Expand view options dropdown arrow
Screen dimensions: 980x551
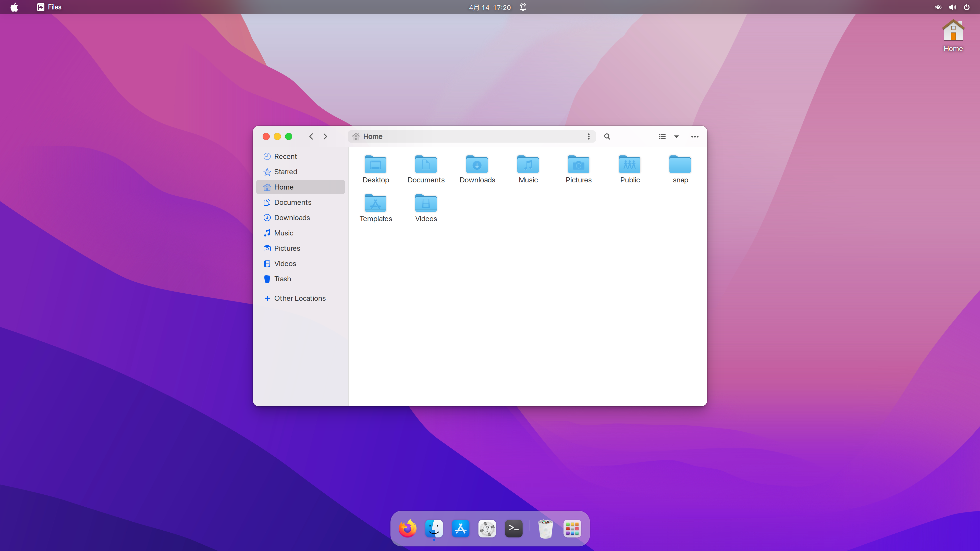[x=676, y=136]
